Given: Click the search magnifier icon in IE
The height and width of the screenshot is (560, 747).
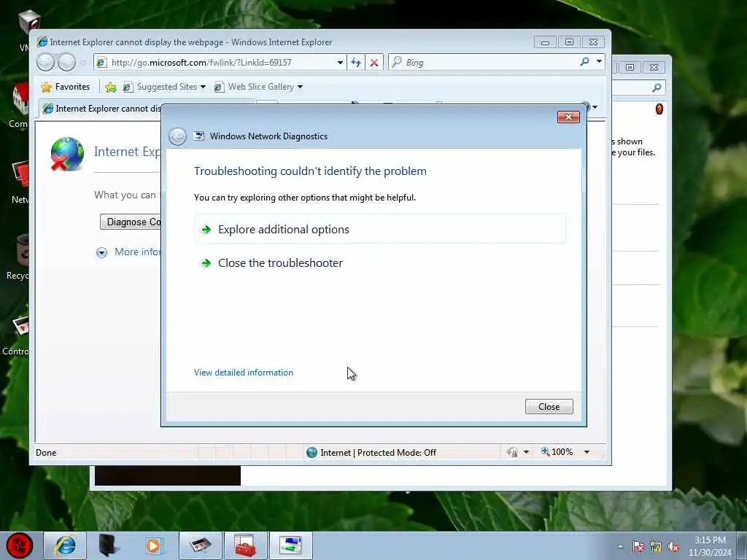Looking at the screenshot, I should [x=585, y=62].
